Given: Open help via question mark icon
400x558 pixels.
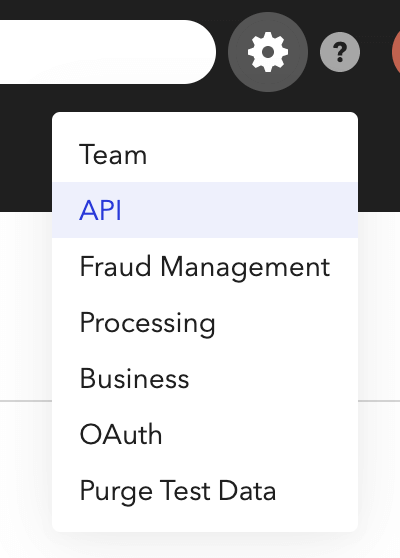Looking at the screenshot, I should 340,52.
